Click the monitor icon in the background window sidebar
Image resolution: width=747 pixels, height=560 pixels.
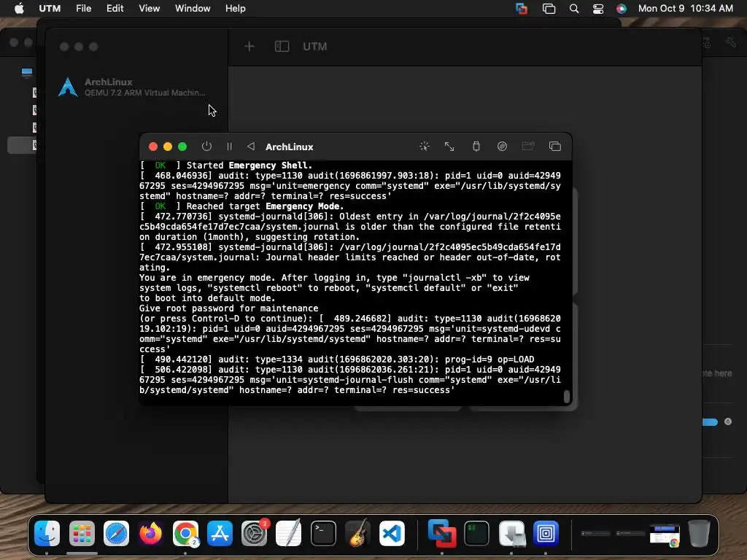tap(27, 72)
